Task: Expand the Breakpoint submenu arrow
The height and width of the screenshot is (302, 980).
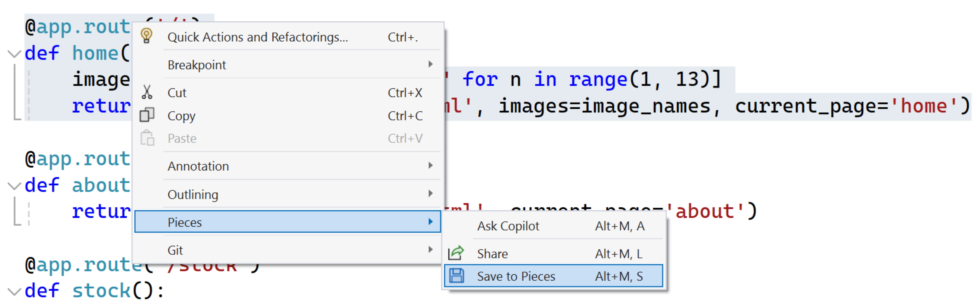Action: 430,65
